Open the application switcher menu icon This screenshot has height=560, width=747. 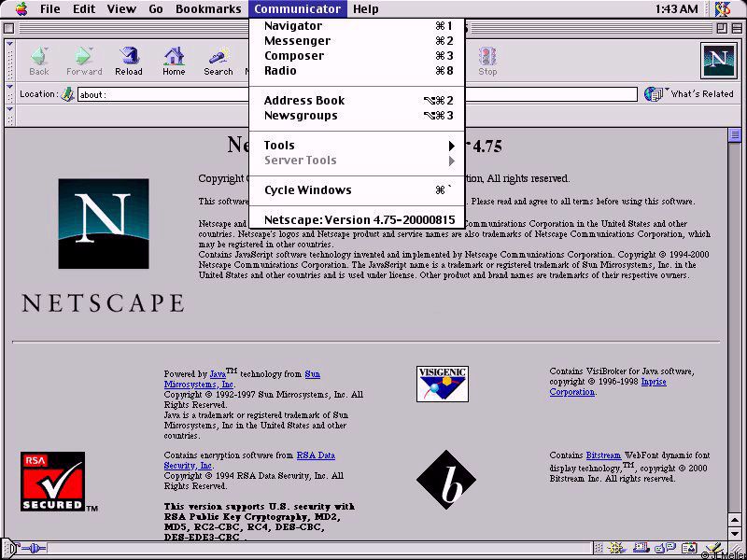click(723, 8)
